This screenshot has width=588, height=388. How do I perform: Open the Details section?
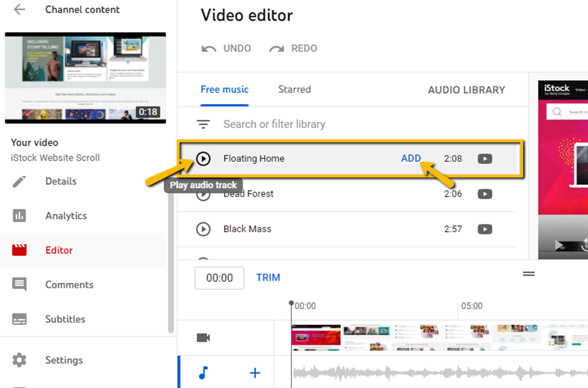(61, 181)
